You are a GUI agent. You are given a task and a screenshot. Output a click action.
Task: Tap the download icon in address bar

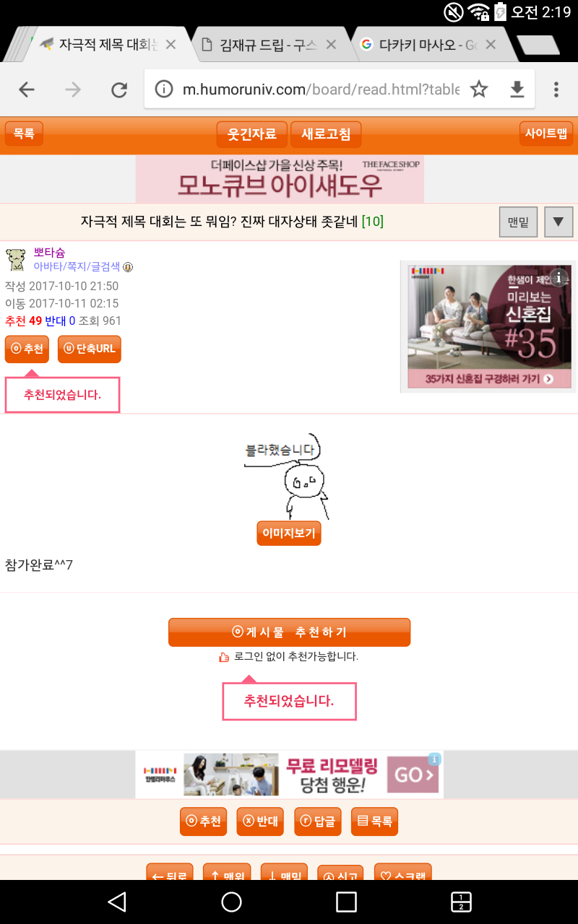click(517, 89)
